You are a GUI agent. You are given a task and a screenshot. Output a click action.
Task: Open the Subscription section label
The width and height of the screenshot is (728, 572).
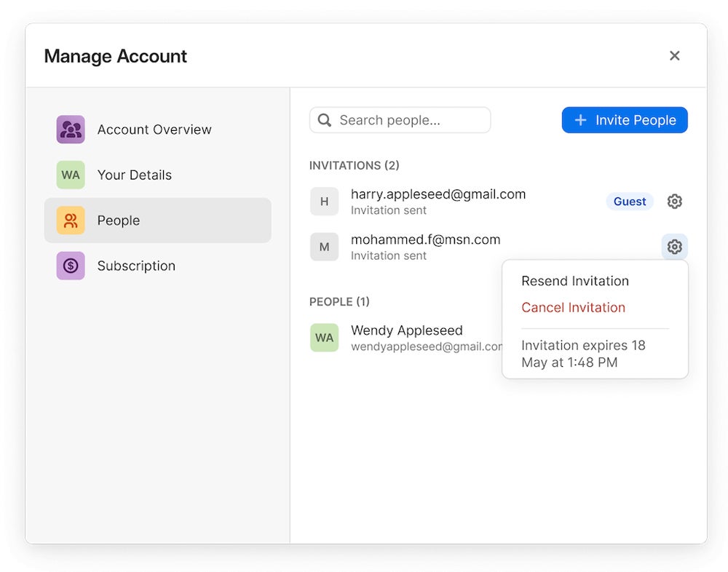point(136,266)
